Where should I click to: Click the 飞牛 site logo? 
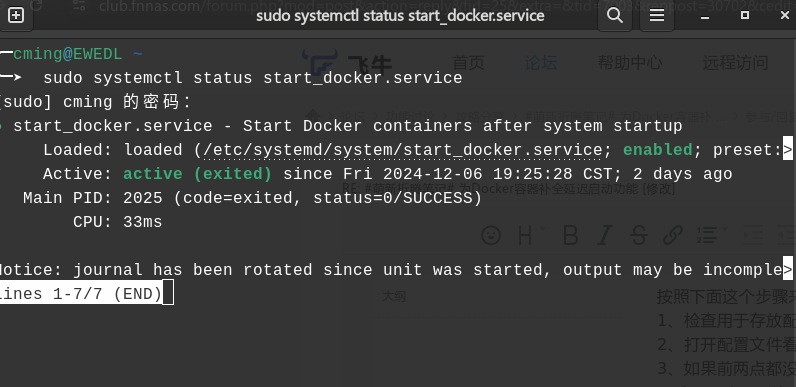click(x=348, y=63)
